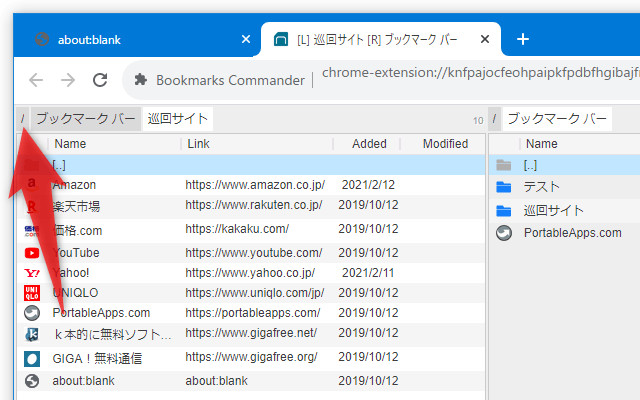
Task: Select the Yahoo! bookmark name
Action: click(x=71, y=273)
